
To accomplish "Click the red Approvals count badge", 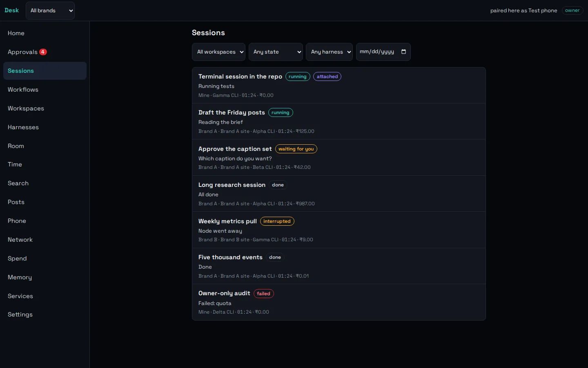I will (43, 52).
